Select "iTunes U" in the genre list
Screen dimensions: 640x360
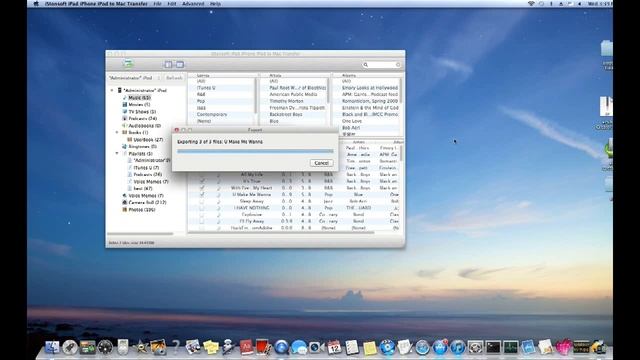(x=206, y=88)
